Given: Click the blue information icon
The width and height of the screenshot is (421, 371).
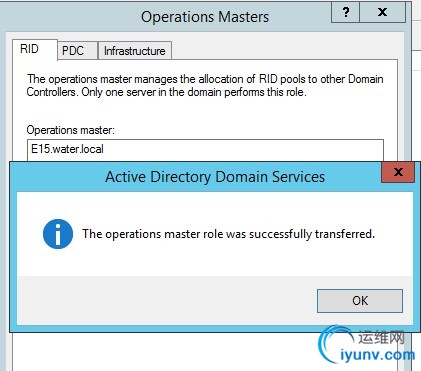Looking at the screenshot, I should (x=58, y=234).
